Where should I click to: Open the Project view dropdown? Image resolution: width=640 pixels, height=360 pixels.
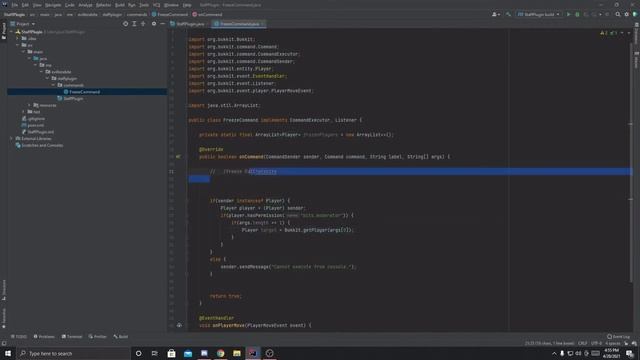click(x=23, y=24)
